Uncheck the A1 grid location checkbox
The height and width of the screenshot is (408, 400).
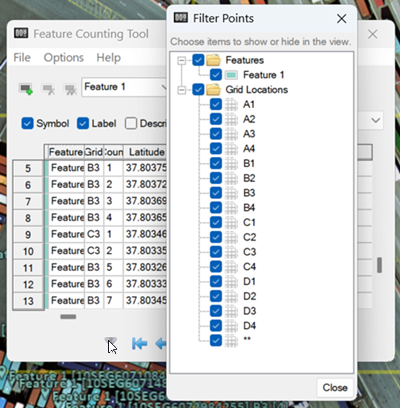tap(216, 104)
